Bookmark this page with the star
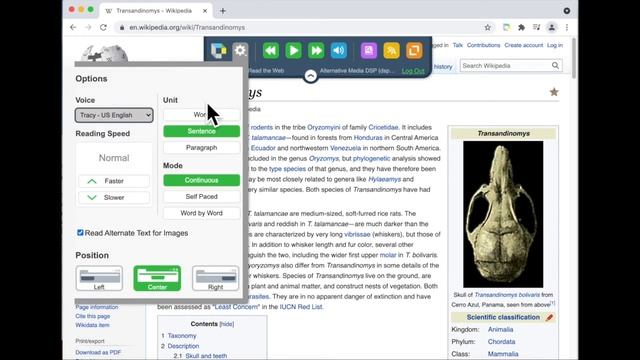 (x=488, y=27)
